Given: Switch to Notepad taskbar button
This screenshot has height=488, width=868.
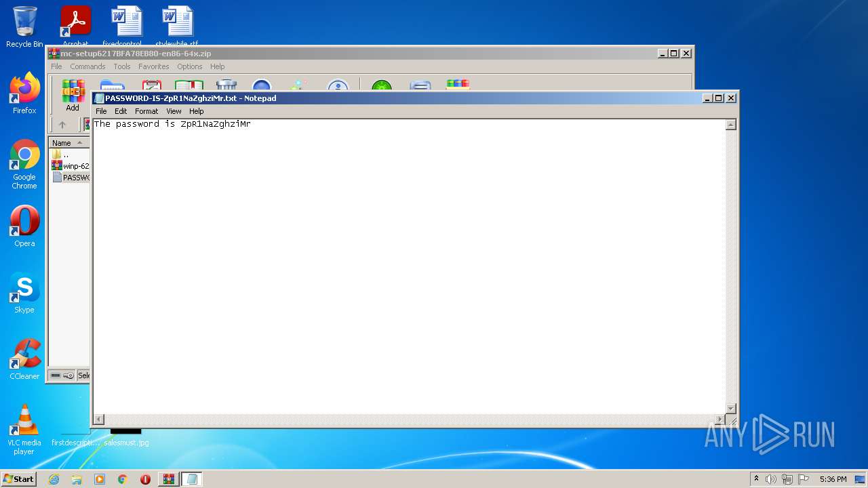Looking at the screenshot, I should pos(192,479).
